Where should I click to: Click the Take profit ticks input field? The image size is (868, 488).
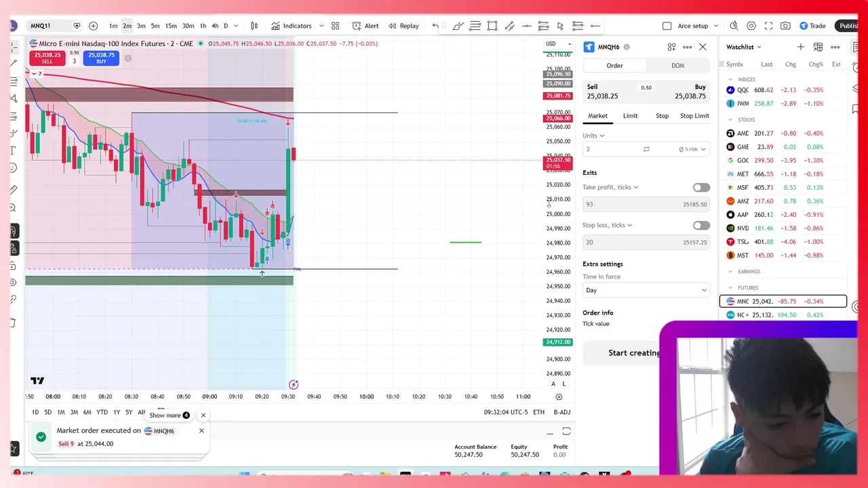[x=646, y=204]
